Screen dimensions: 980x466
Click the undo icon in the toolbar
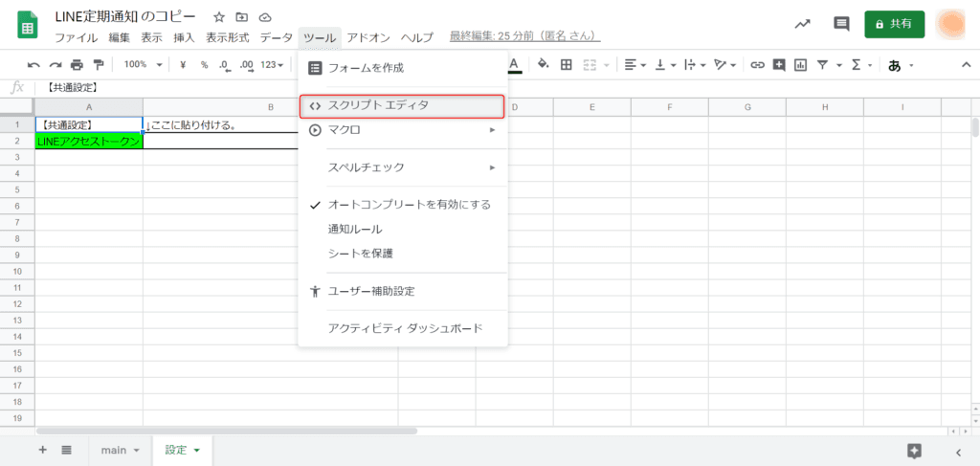click(x=33, y=65)
